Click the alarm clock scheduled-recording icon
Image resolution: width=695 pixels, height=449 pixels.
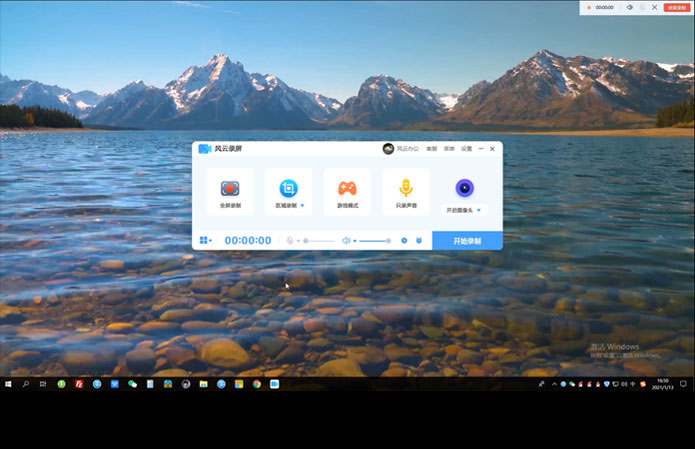[419, 241]
